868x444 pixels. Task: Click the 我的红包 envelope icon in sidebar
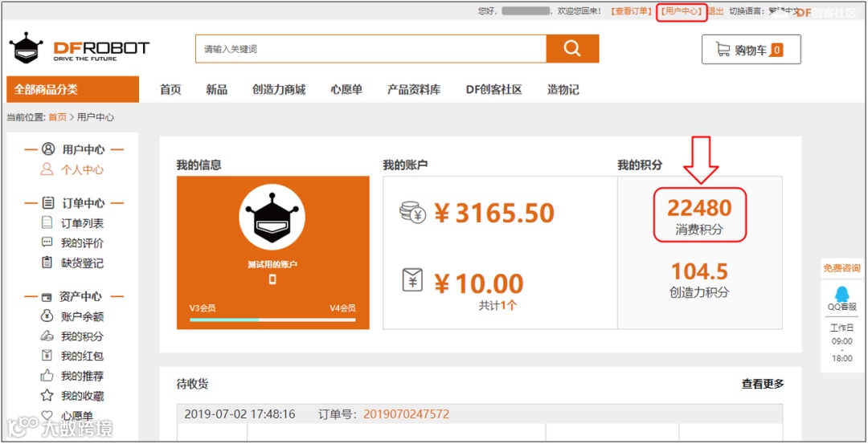tap(47, 356)
